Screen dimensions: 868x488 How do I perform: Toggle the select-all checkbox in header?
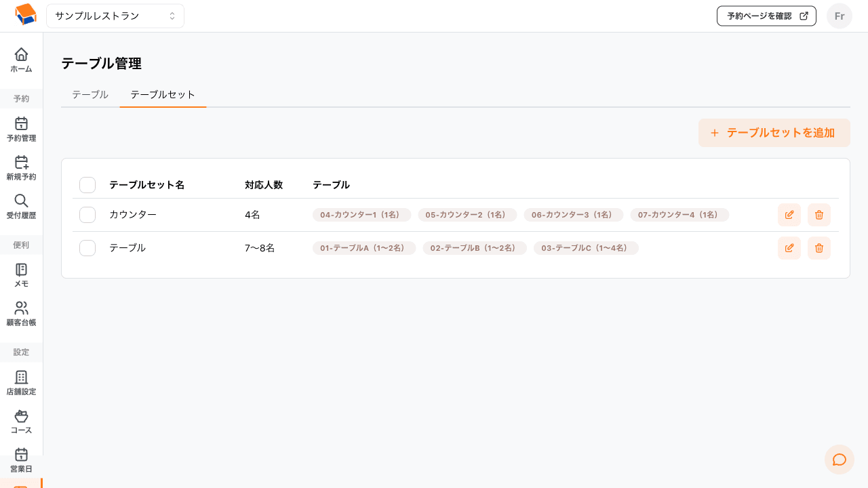(87, 185)
